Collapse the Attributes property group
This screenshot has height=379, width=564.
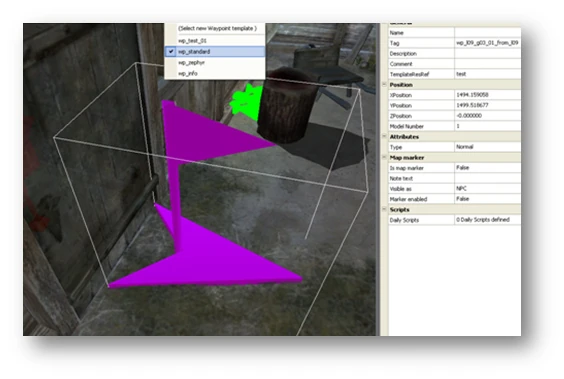coord(384,137)
